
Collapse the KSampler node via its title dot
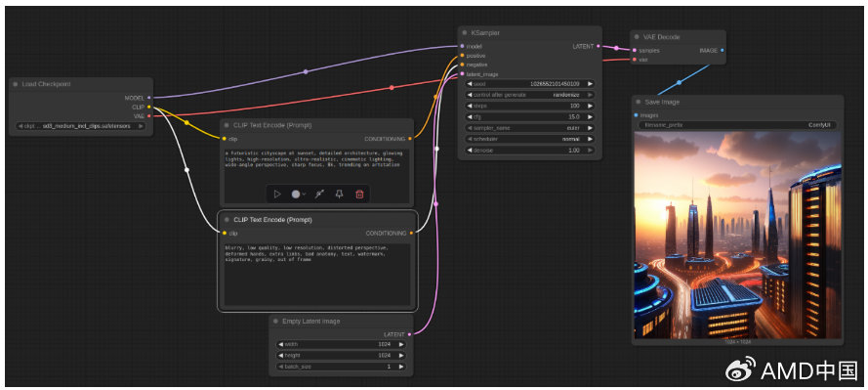point(466,33)
